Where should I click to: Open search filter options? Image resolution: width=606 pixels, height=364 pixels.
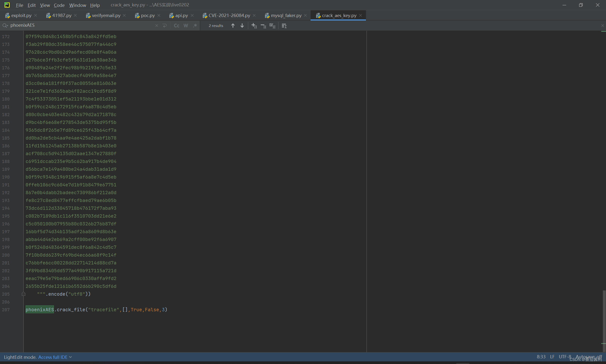[284, 26]
